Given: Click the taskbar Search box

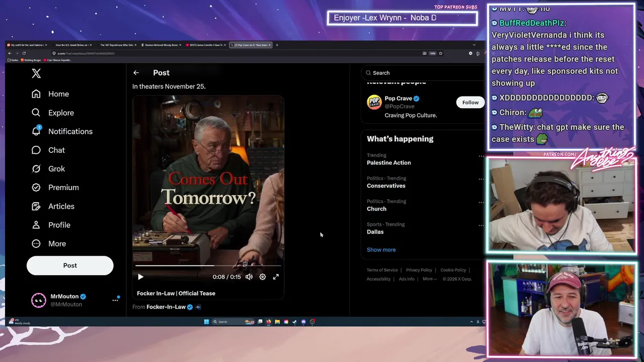Looking at the screenshot, I should pyautogui.click(x=232, y=322).
